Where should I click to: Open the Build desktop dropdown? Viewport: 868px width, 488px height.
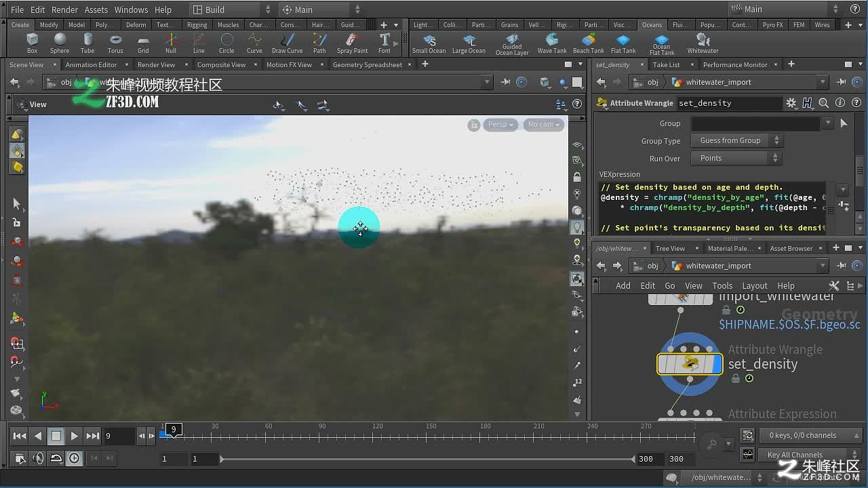231,9
